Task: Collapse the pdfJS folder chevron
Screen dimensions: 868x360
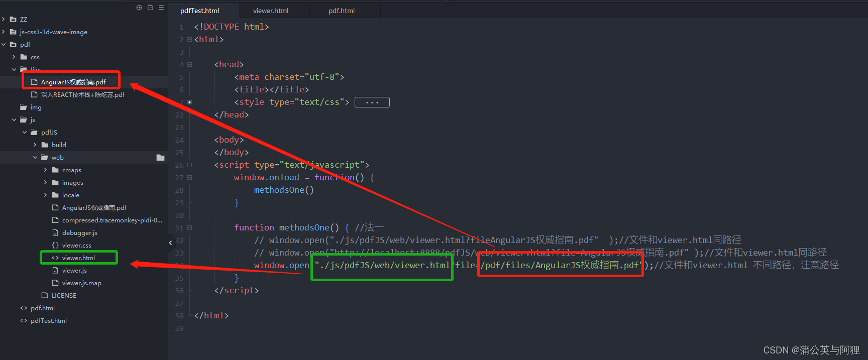Action: coord(25,132)
